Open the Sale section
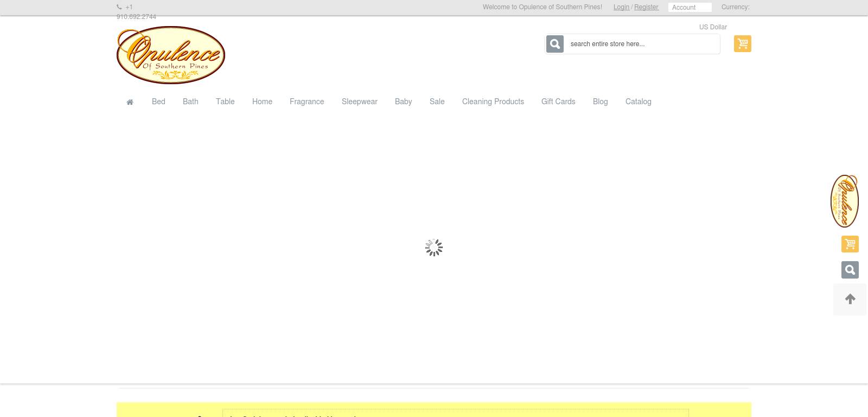The height and width of the screenshot is (417, 868). coord(437,102)
